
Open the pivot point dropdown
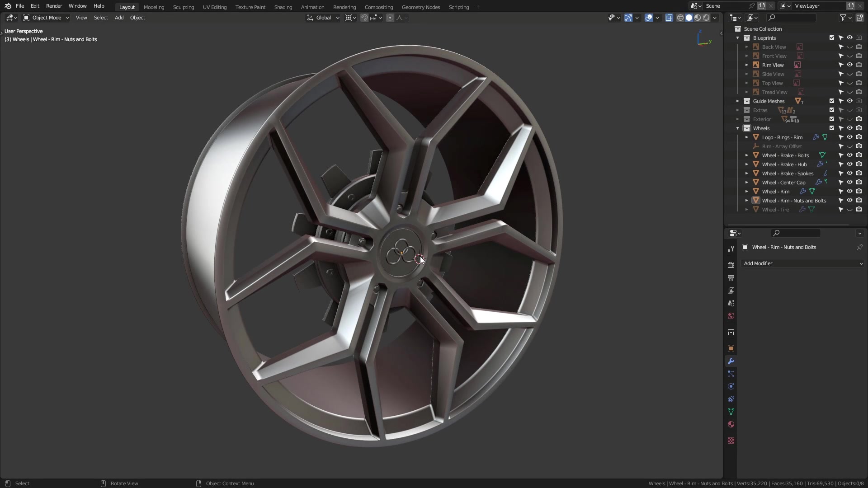tap(351, 18)
